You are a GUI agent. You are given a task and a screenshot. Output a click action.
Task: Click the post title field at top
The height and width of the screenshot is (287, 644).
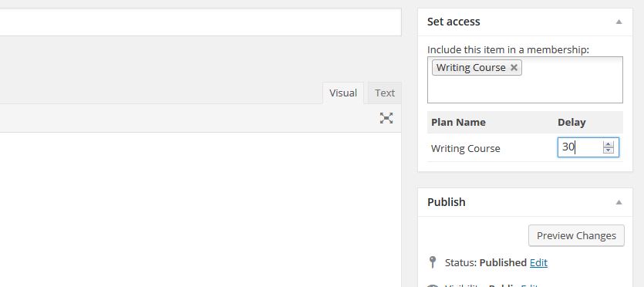[201, 22]
